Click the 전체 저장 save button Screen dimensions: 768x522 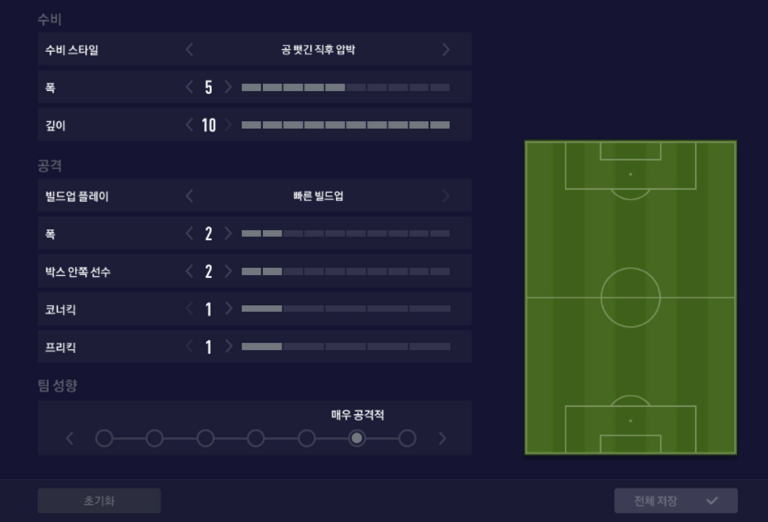[x=676, y=500]
